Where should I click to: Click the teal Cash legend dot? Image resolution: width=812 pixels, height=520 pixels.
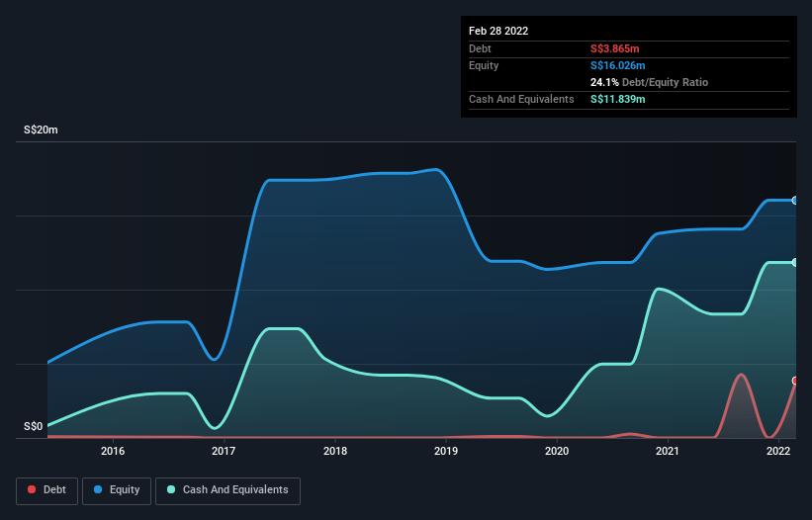[x=171, y=489]
